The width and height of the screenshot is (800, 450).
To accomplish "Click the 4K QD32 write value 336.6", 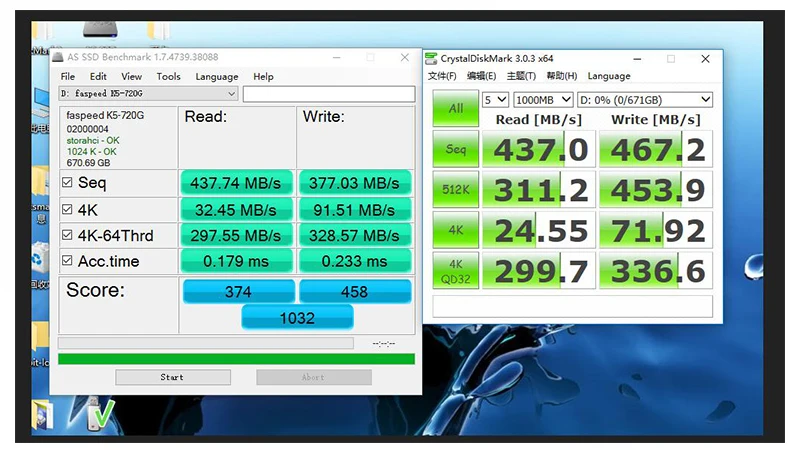I will 656,270.
